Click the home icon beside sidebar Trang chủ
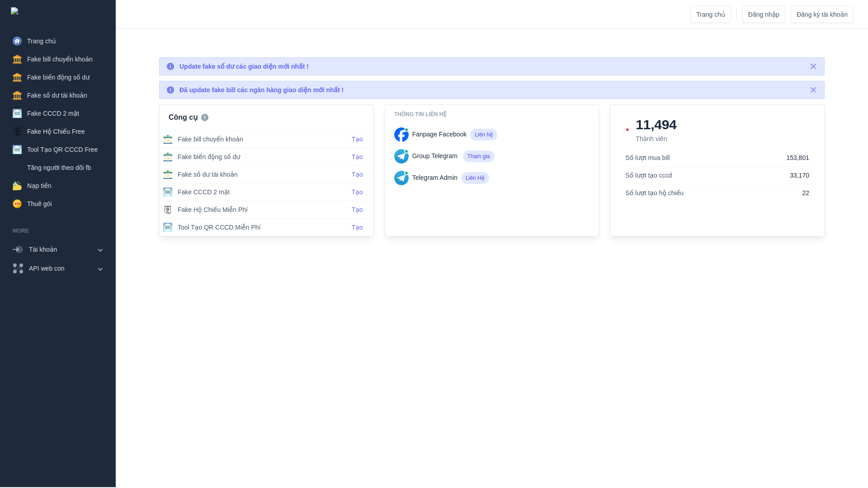This screenshot has width=868, height=488. tap(17, 41)
